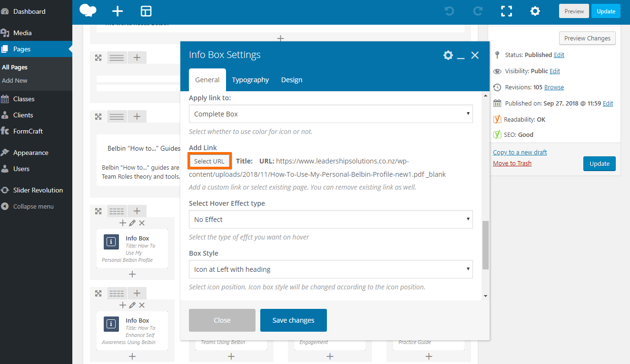Toggle full screen mode icon
Screen dimensions: 630x364
pyautogui.click(x=507, y=11)
